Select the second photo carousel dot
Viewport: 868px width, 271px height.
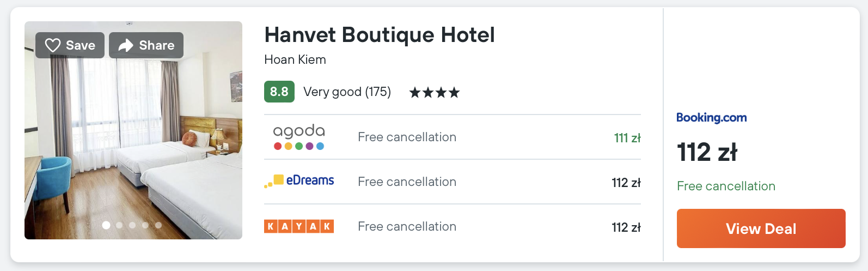pos(119,225)
